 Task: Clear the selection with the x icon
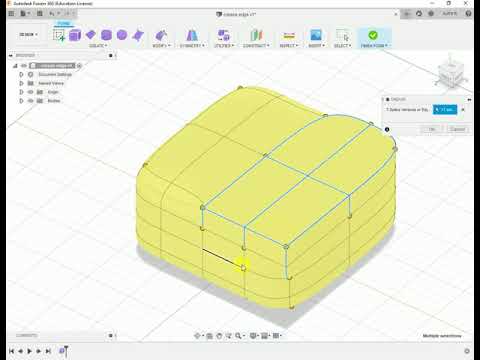click(463, 110)
